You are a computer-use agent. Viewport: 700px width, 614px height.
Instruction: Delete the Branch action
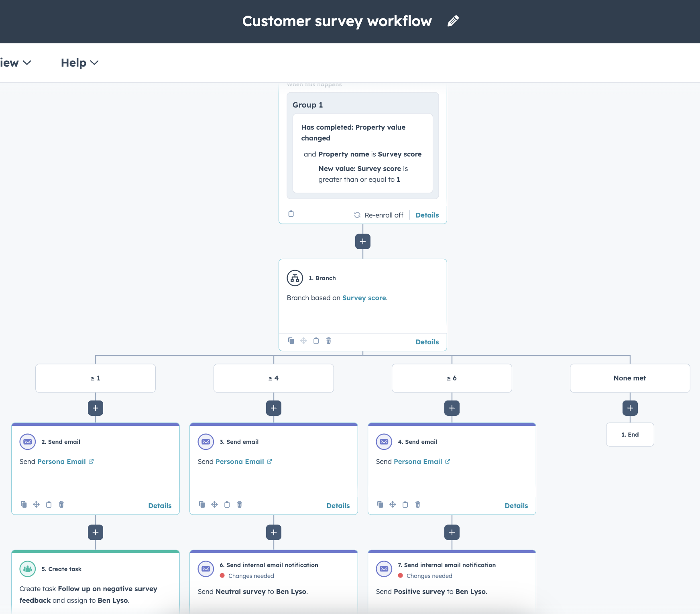pos(328,341)
